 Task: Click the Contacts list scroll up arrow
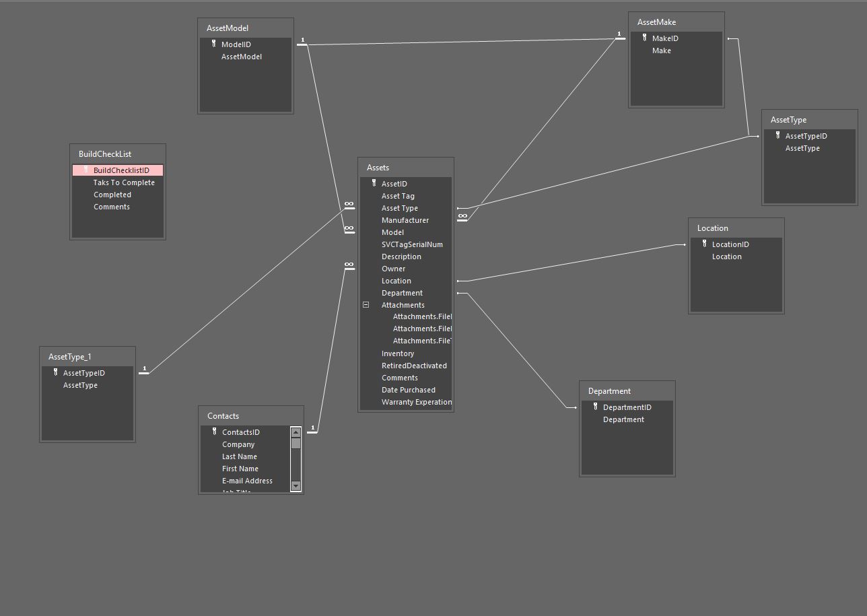coord(296,432)
